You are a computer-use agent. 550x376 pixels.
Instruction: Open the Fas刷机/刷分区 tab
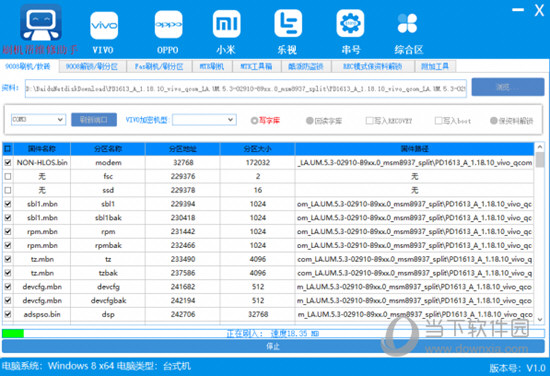point(159,66)
